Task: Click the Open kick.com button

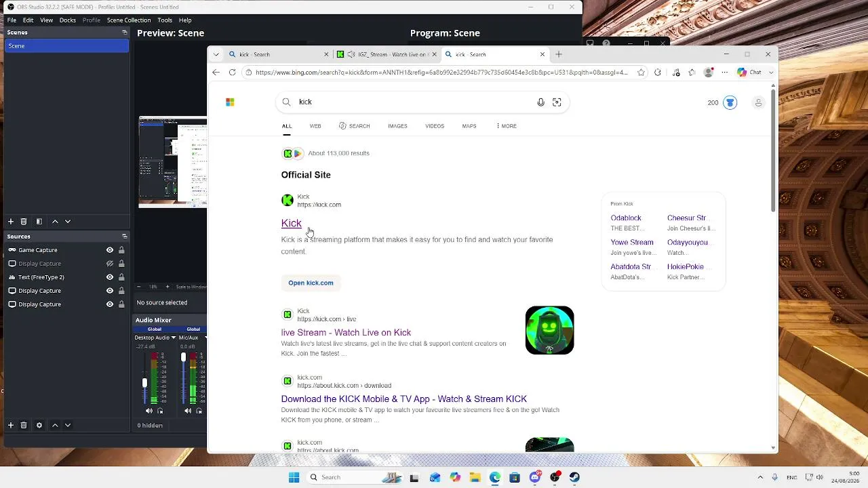Action: (x=311, y=283)
